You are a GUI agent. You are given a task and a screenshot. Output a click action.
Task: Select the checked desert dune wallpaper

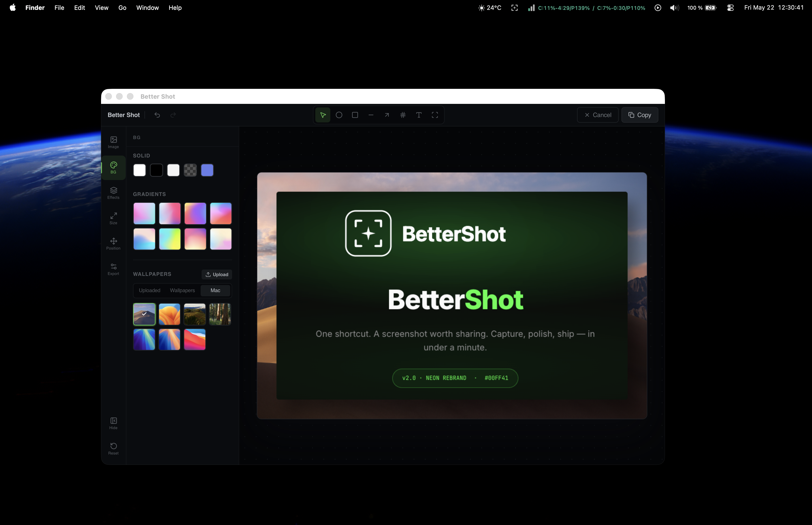(x=144, y=314)
